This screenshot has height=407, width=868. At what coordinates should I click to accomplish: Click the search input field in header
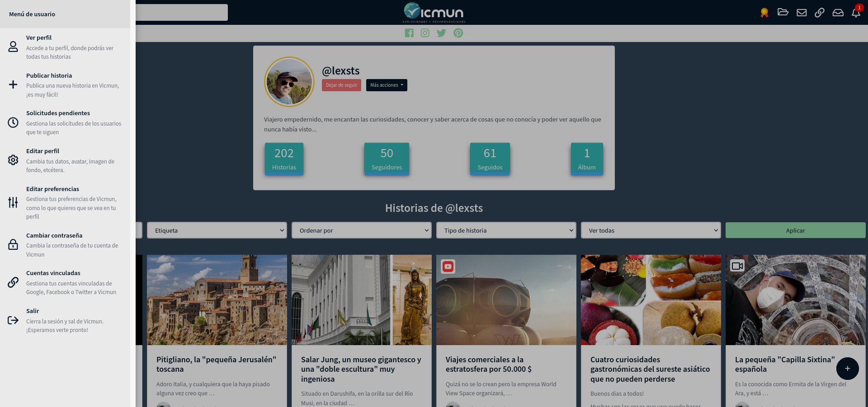[182, 12]
